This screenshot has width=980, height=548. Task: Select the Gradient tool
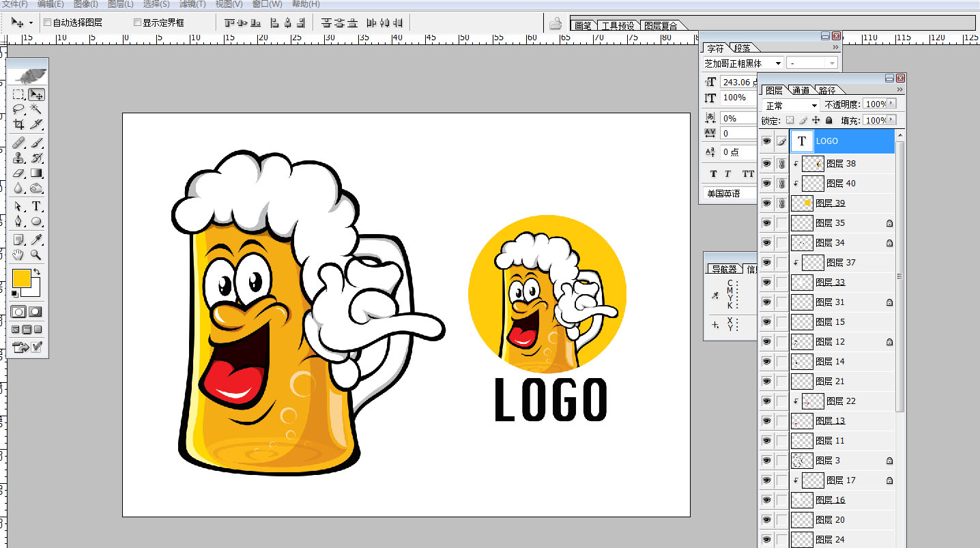tap(36, 173)
